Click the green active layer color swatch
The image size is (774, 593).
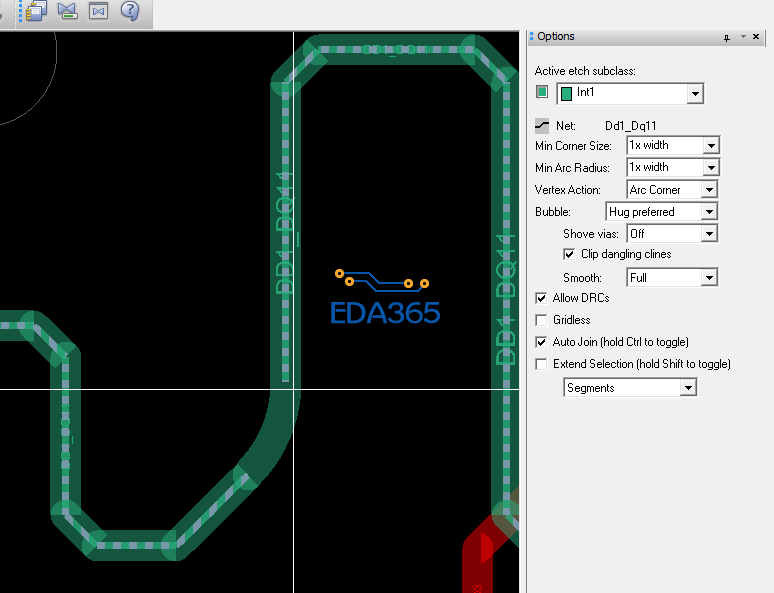pyautogui.click(x=542, y=92)
